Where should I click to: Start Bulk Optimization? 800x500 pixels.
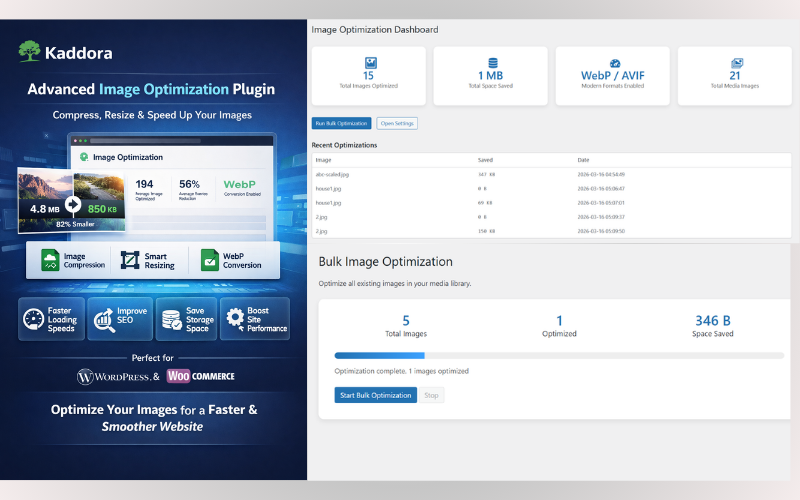coord(376,395)
